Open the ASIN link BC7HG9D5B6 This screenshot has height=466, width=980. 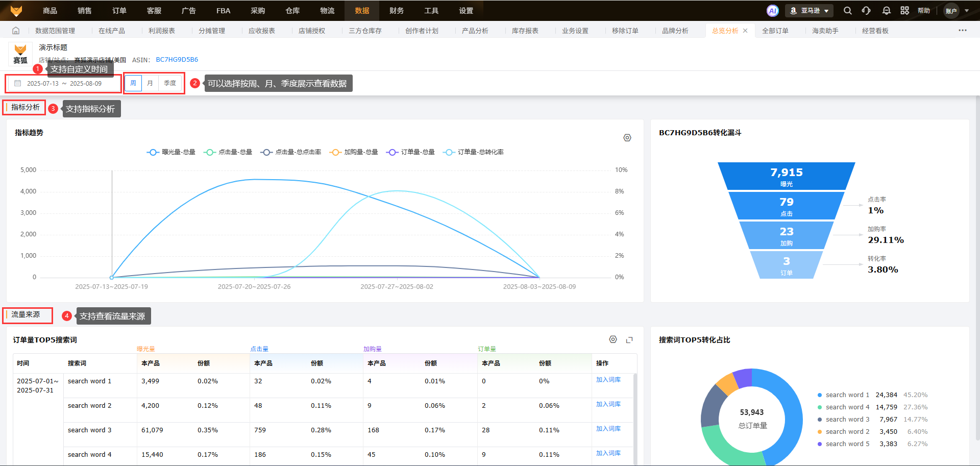click(x=177, y=60)
